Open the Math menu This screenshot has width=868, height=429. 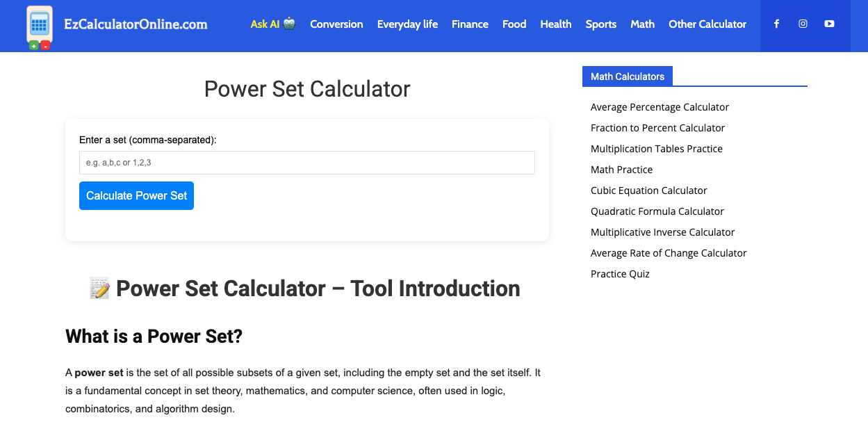[642, 24]
